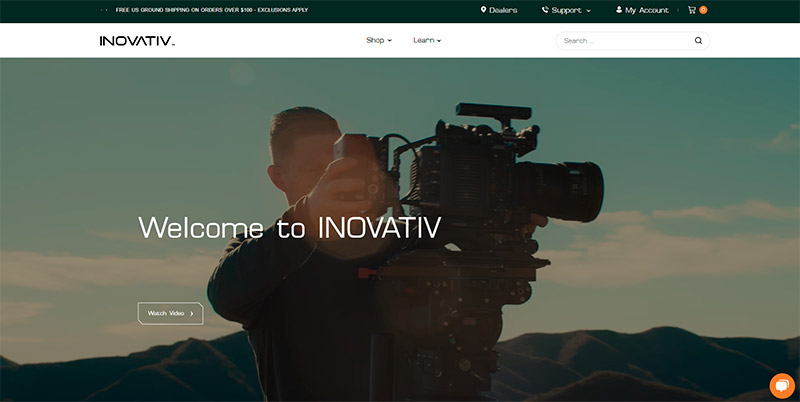Click the search magnifier icon
Screen dimensions: 800x402
698,41
